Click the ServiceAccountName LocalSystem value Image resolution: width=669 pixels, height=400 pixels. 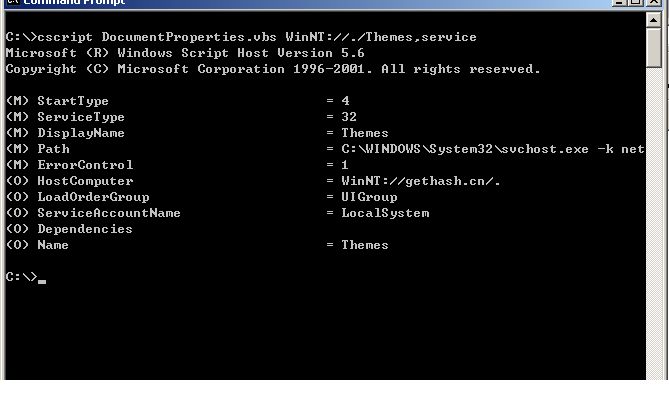tap(385, 213)
